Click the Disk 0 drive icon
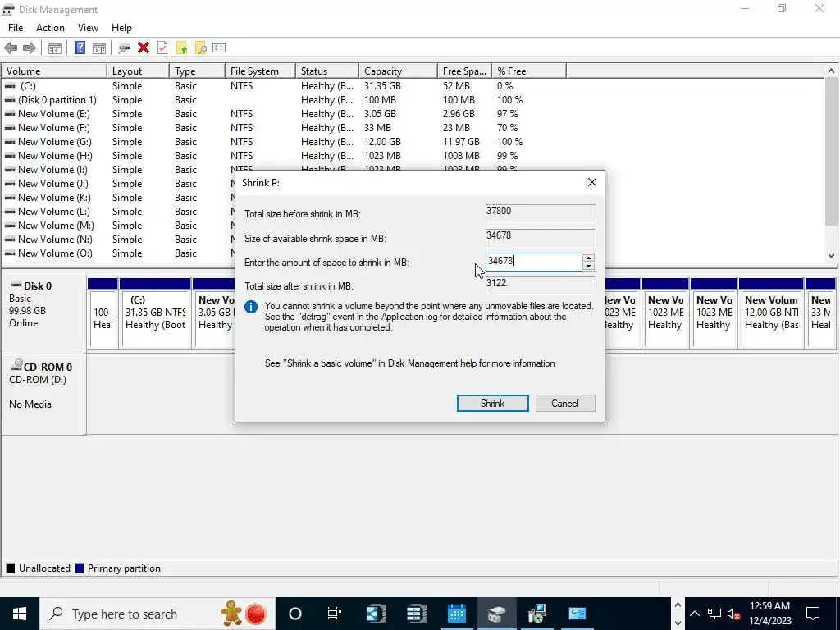Viewport: 840px width, 630px height. (16, 285)
